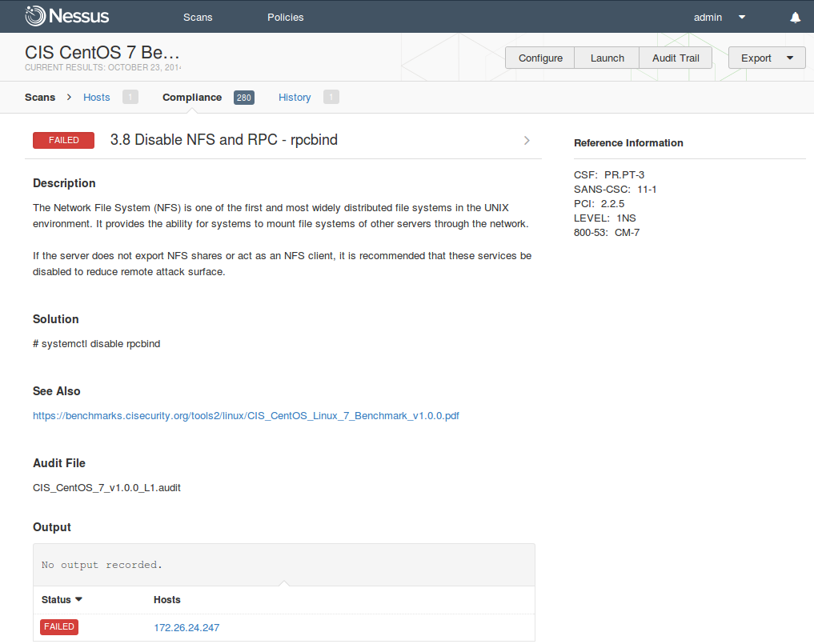The height and width of the screenshot is (644, 814).
Task: Click breadcrumb chevron after Scans
Action: pyautogui.click(x=69, y=97)
